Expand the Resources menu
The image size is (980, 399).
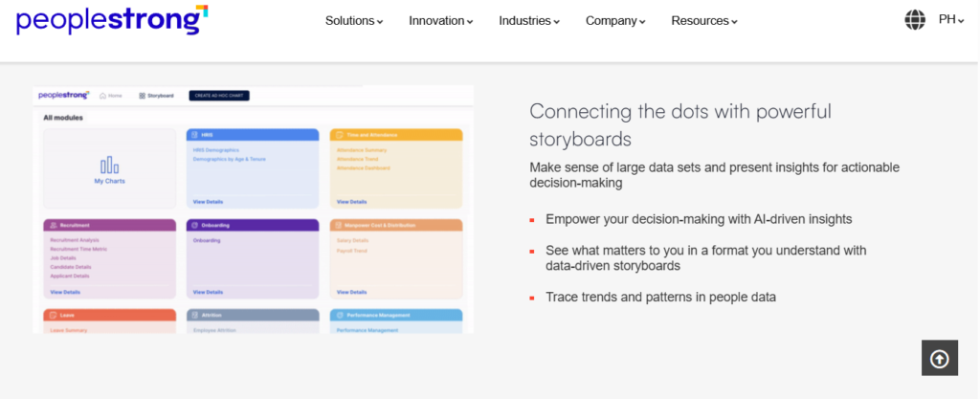point(704,21)
